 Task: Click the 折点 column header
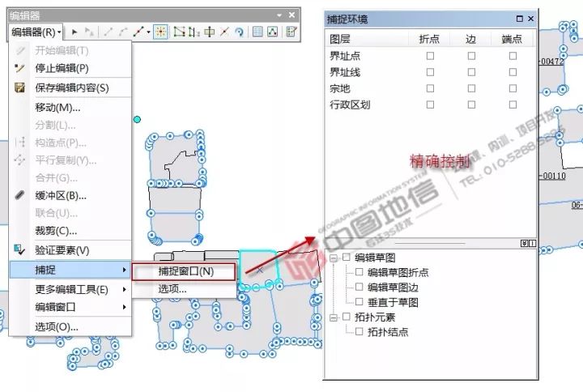(x=429, y=39)
